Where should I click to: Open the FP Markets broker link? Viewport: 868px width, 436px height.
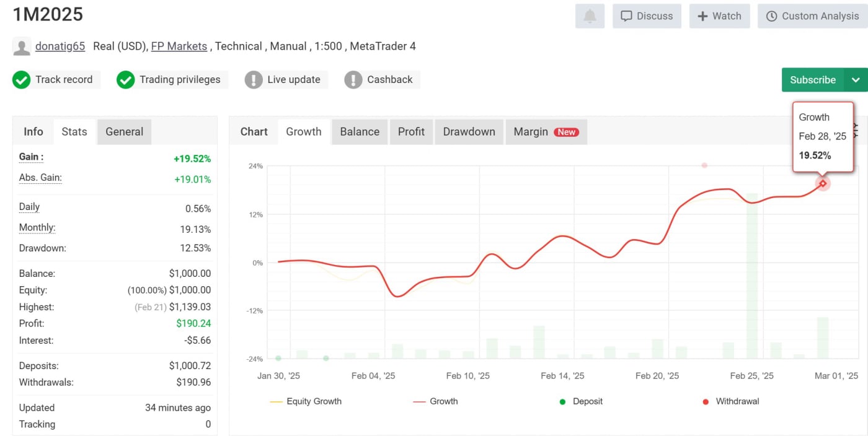[x=179, y=46]
